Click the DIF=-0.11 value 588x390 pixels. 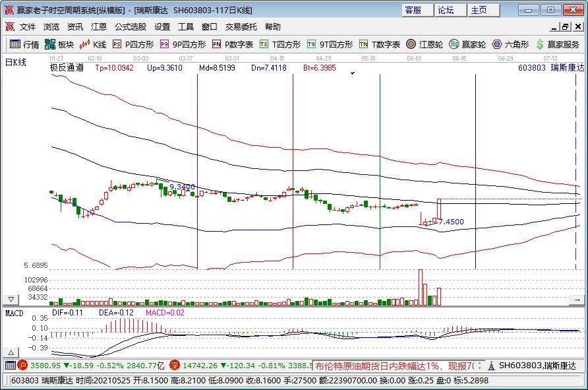tap(67, 312)
